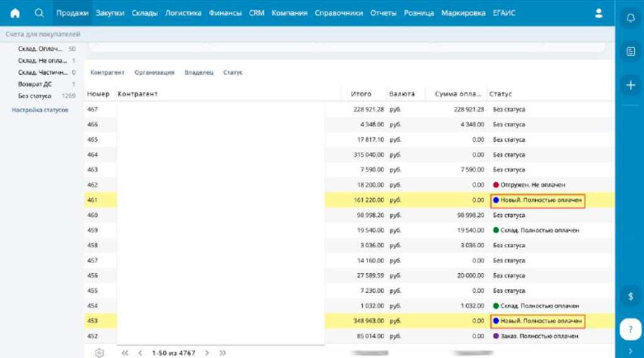The image size is (644, 358).
Task: Open the Финансы menu
Action: click(225, 13)
